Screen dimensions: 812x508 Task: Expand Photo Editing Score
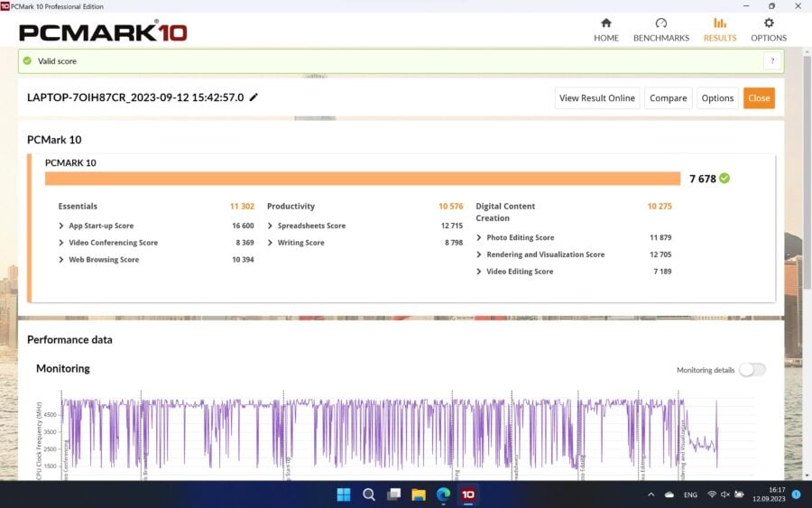click(478, 237)
